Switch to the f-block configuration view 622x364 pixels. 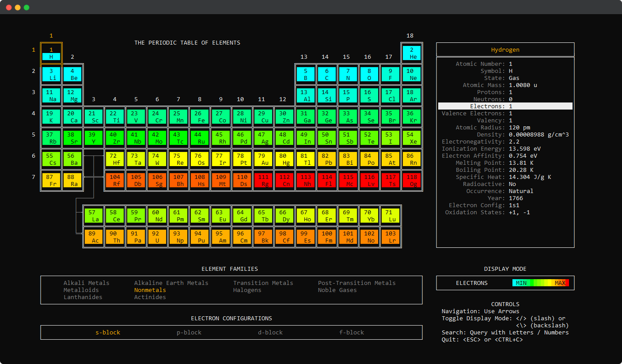(352, 332)
